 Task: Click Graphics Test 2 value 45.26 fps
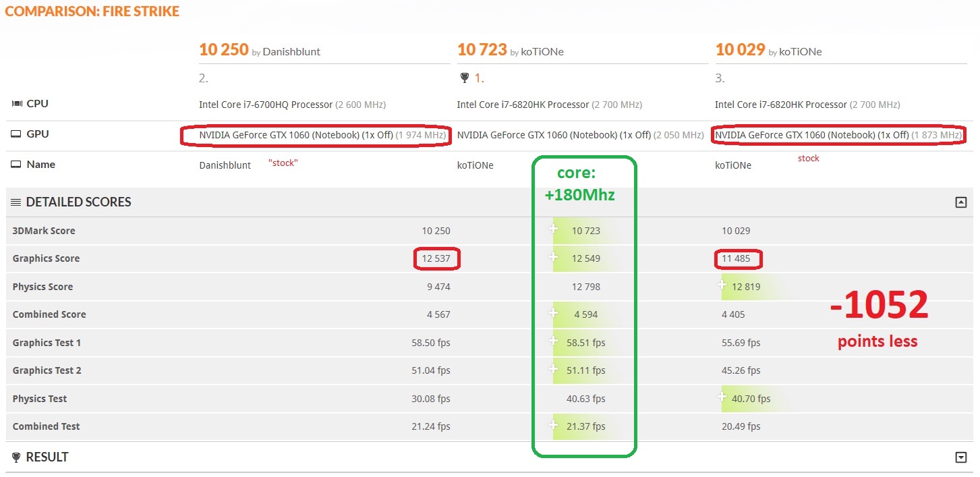[x=741, y=370]
